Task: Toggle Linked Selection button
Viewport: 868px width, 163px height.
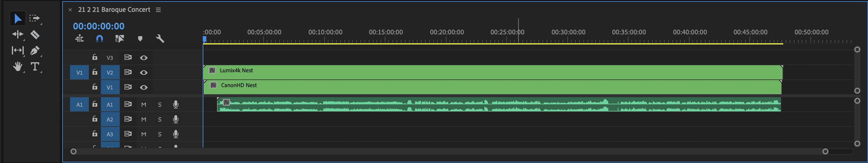Action: 120,39
